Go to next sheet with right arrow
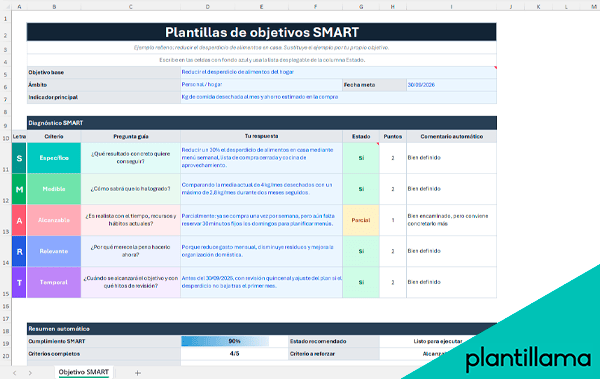 tap(30, 373)
